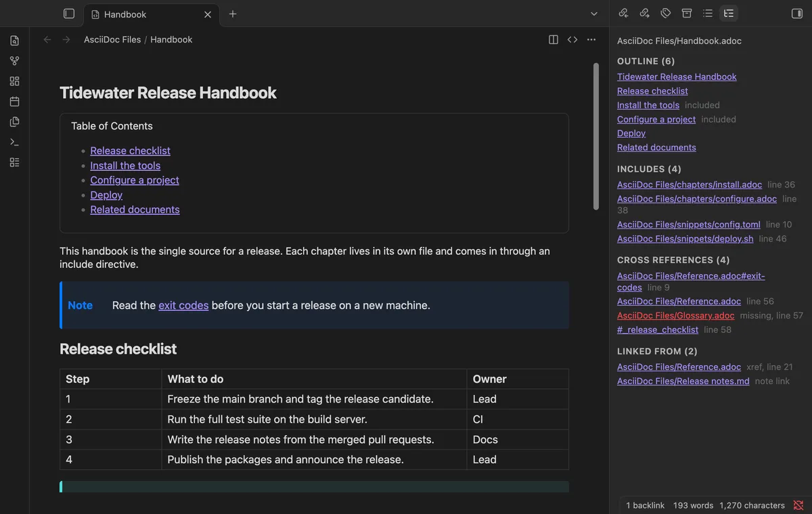Screen dimensions: 812x514
Task: Expand the tab list dropdown chevron
Action: tap(594, 14)
